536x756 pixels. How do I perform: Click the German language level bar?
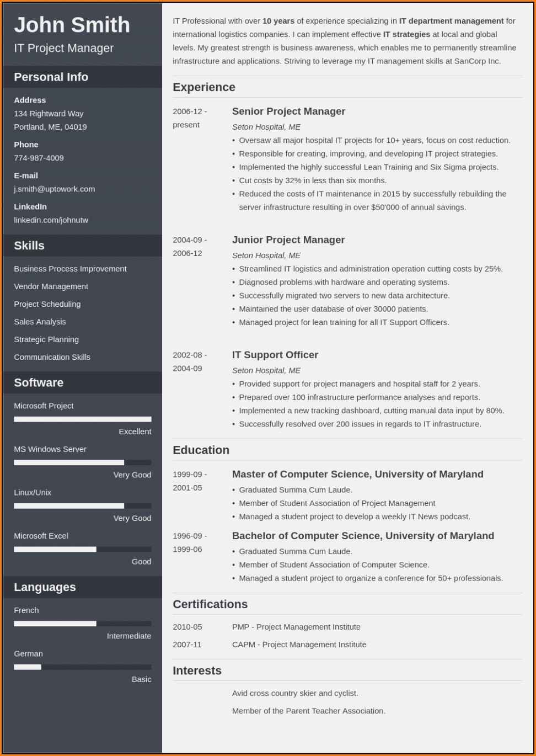[x=83, y=667]
